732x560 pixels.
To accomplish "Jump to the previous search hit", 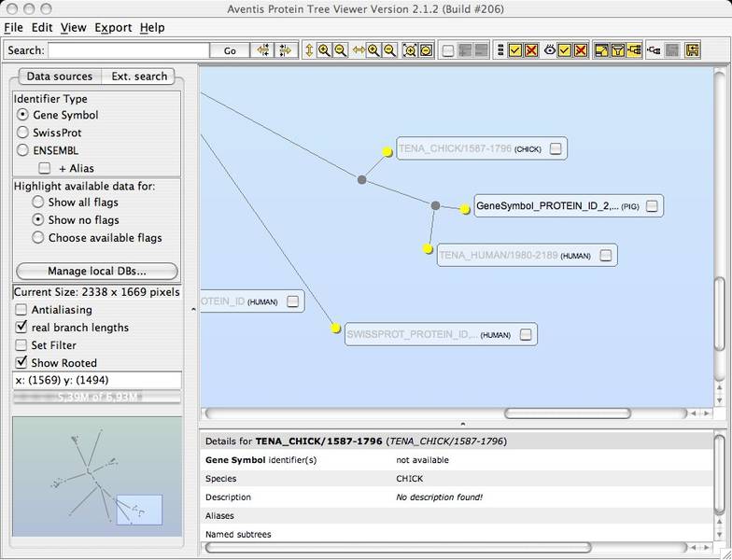I will pyautogui.click(x=263, y=50).
